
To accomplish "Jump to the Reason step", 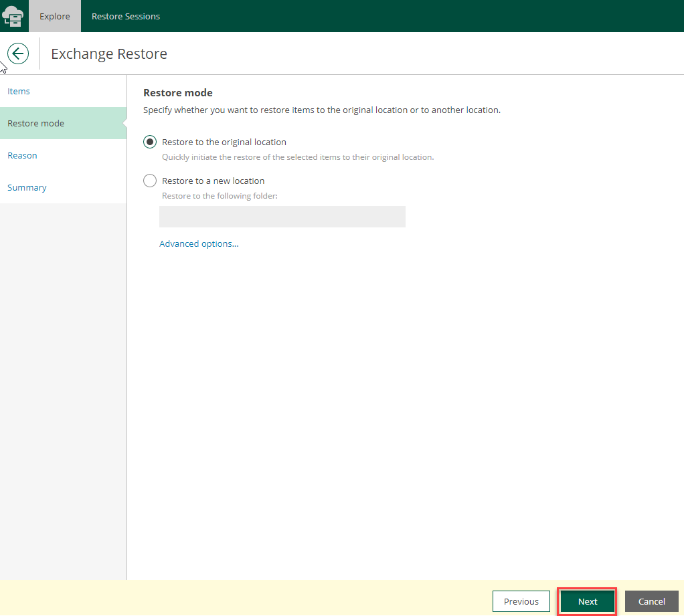I will pos(22,155).
